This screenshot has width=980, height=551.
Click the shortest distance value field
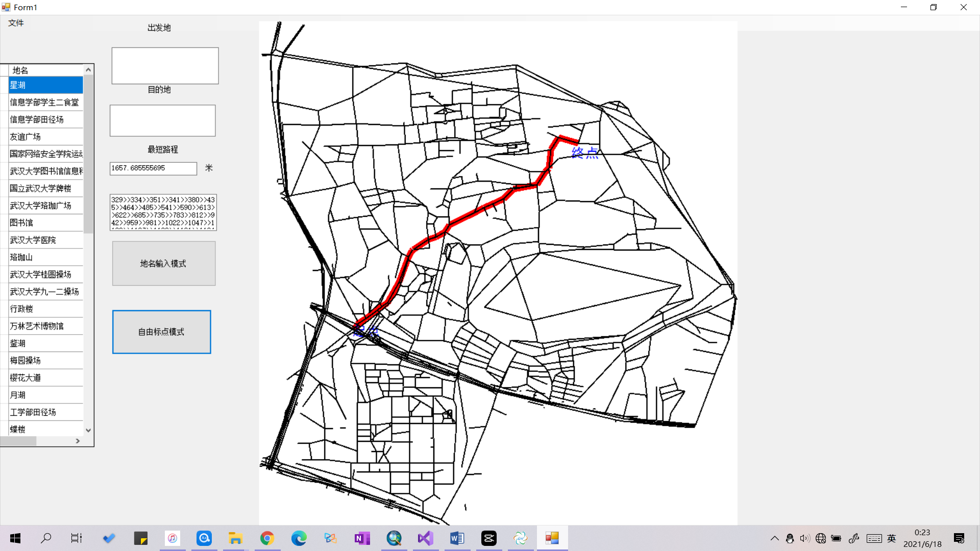(153, 168)
